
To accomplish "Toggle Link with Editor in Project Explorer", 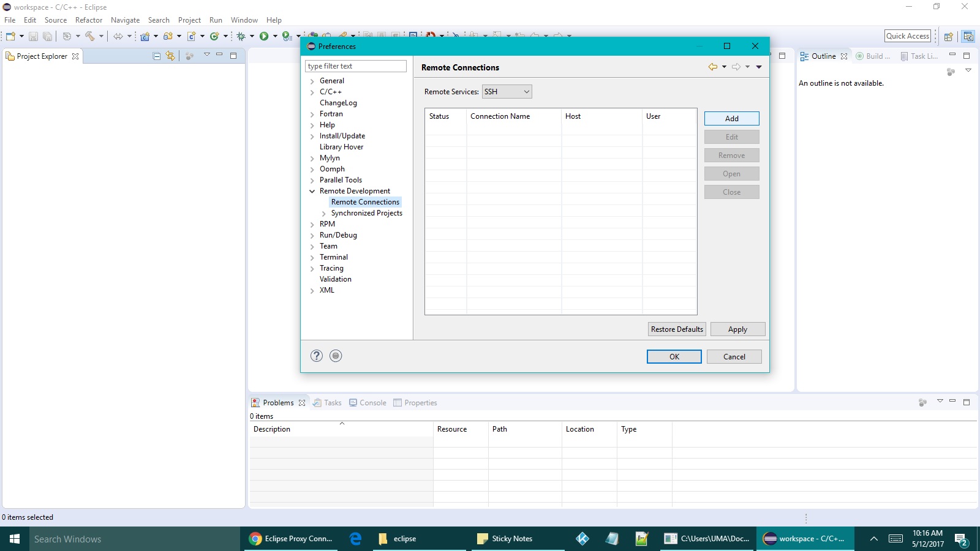I will pos(170,56).
